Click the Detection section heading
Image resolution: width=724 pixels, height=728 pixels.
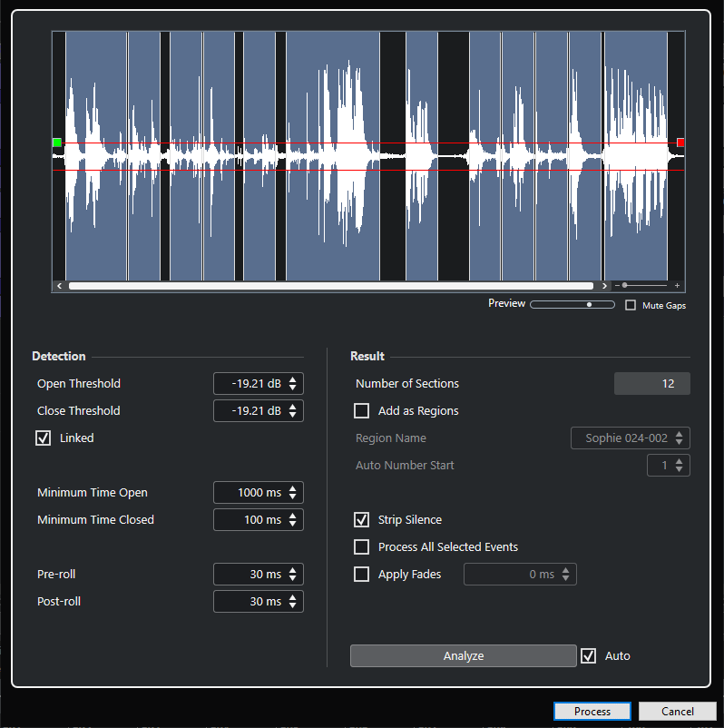pos(59,356)
